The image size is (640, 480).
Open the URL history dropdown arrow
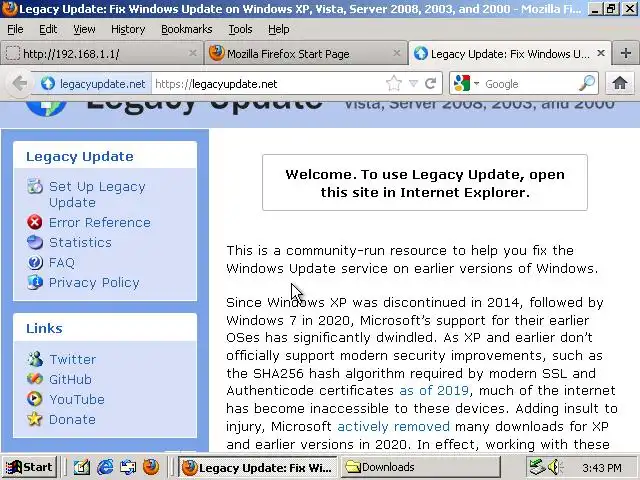[413, 84]
